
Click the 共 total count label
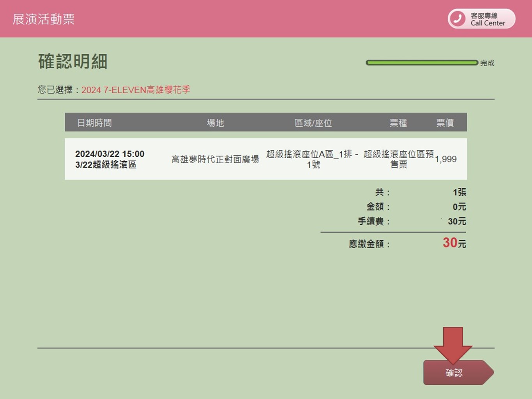382,192
